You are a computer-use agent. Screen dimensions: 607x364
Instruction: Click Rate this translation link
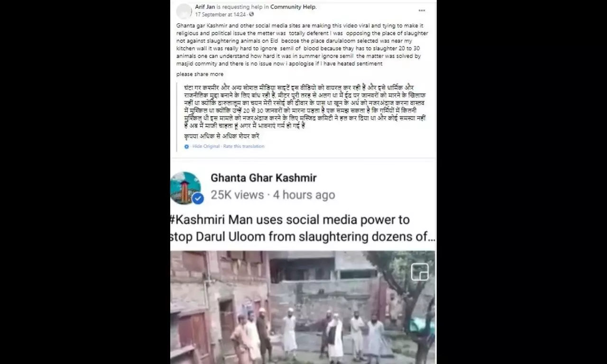(x=244, y=146)
